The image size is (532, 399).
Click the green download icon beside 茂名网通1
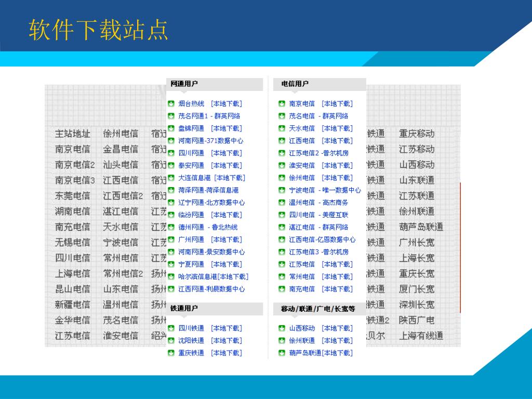[171, 116]
